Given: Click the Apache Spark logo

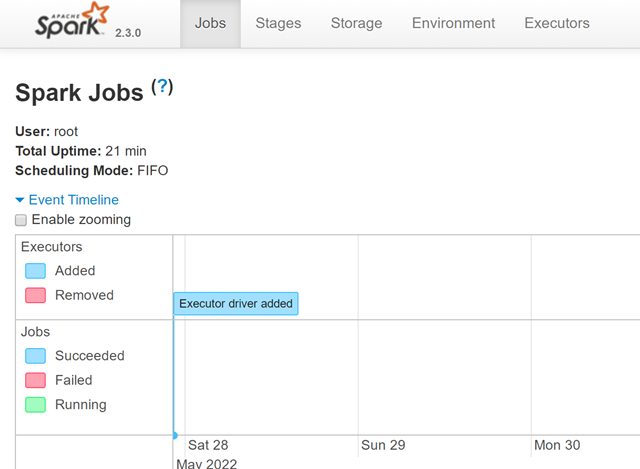Looking at the screenshot, I should click(x=72, y=22).
